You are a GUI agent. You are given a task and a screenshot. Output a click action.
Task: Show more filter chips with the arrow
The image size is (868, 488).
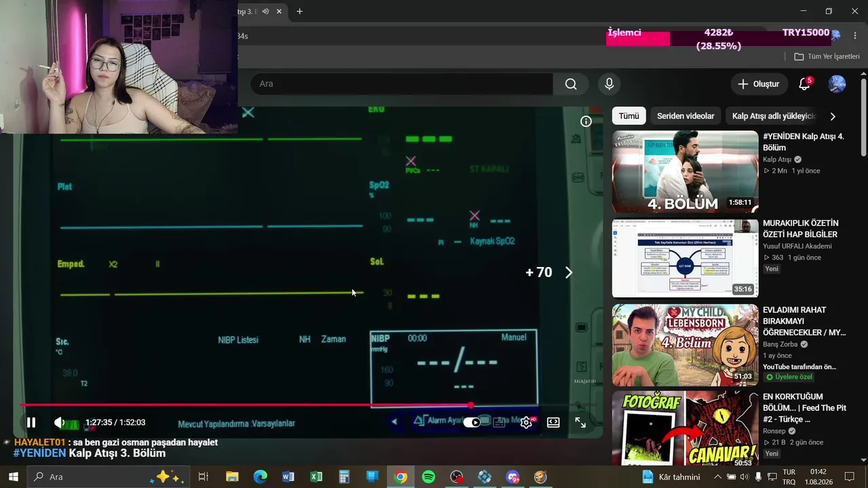[x=833, y=116]
